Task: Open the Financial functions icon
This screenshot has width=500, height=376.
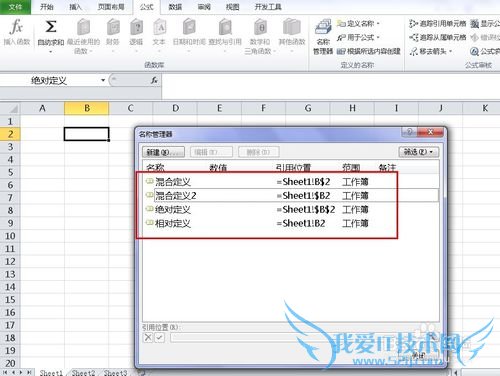Action: [113, 27]
